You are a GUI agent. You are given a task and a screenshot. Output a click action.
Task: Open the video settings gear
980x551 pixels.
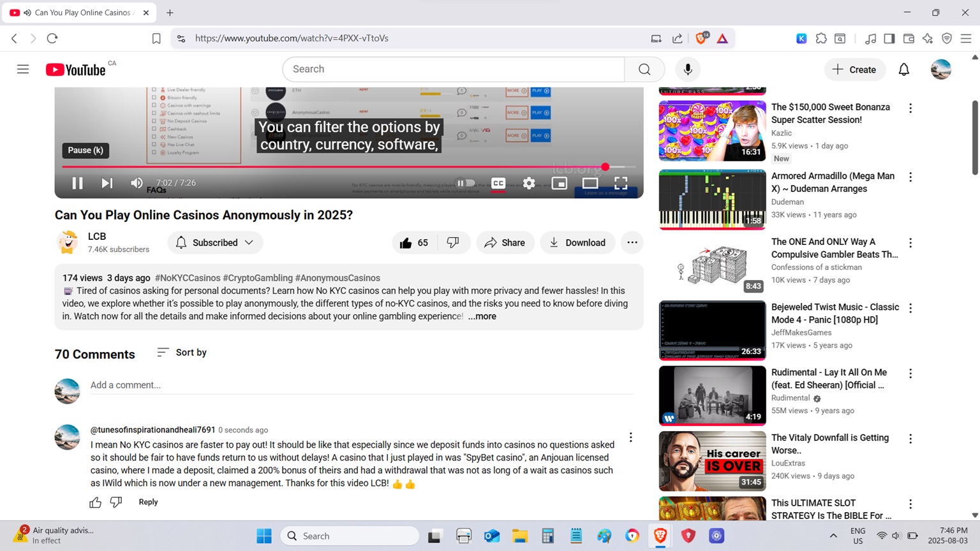click(x=529, y=183)
